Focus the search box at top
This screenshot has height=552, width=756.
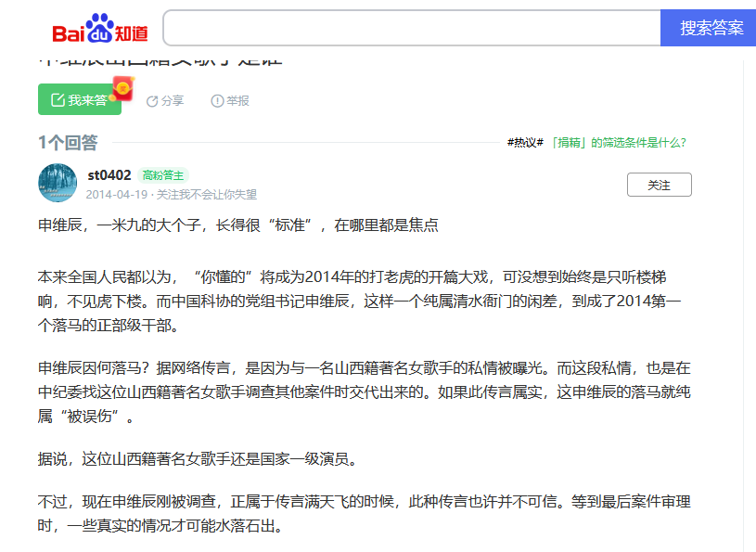click(x=411, y=28)
